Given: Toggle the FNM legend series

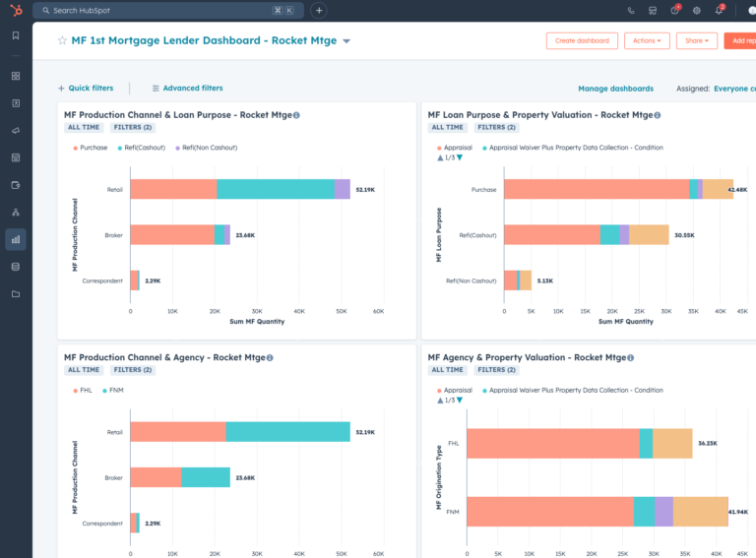Looking at the screenshot, I should [x=113, y=391].
